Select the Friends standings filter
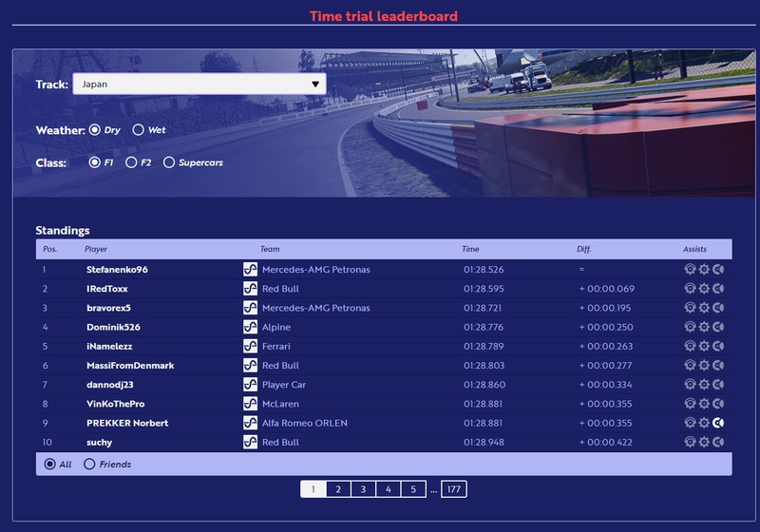This screenshot has height=532, width=760. click(x=89, y=465)
